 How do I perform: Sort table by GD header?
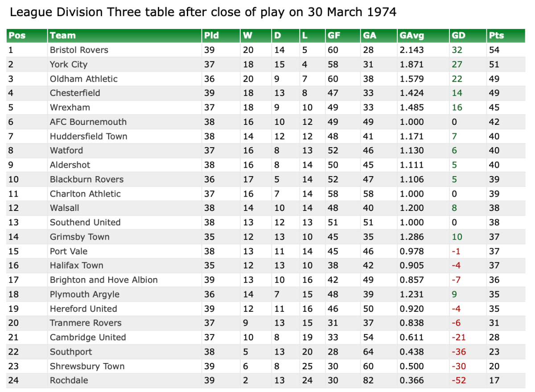[458, 36]
